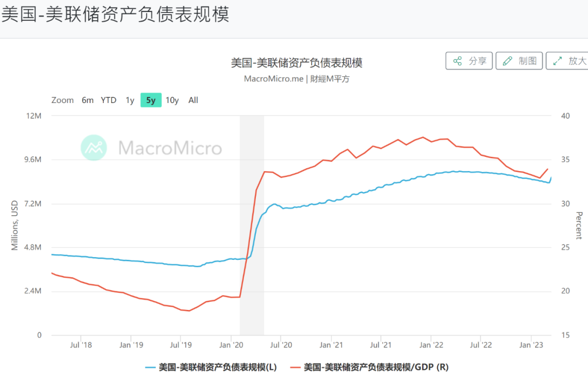Click the 放大 button label
This screenshot has height=378, width=588.
pyautogui.click(x=577, y=61)
